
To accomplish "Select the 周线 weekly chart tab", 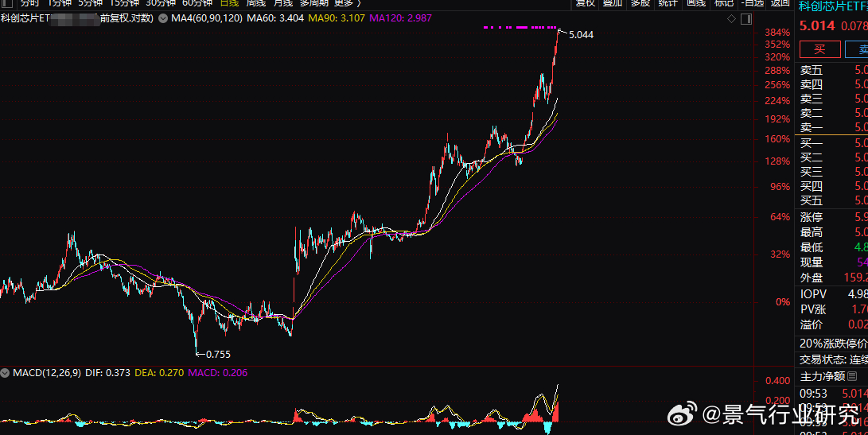I will [x=255, y=2].
